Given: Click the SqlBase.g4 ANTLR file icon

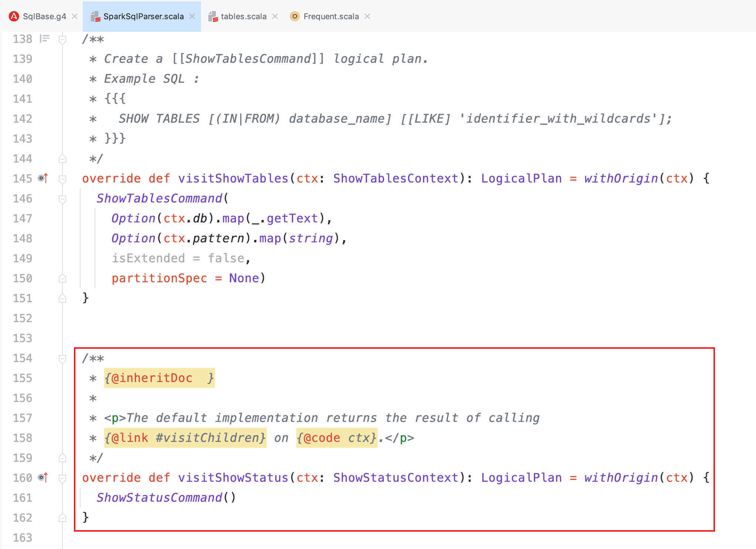Looking at the screenshot, I should coord(14,16).
